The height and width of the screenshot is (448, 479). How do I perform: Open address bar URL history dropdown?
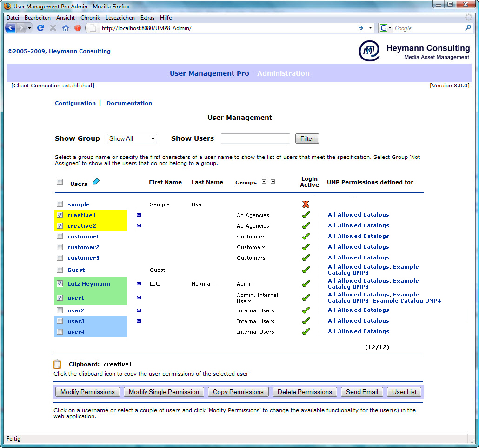click(370, 28)
